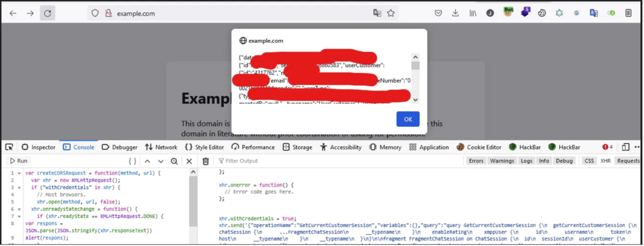Collapse the code fold arrow on line 6

(x=19, y=210)
